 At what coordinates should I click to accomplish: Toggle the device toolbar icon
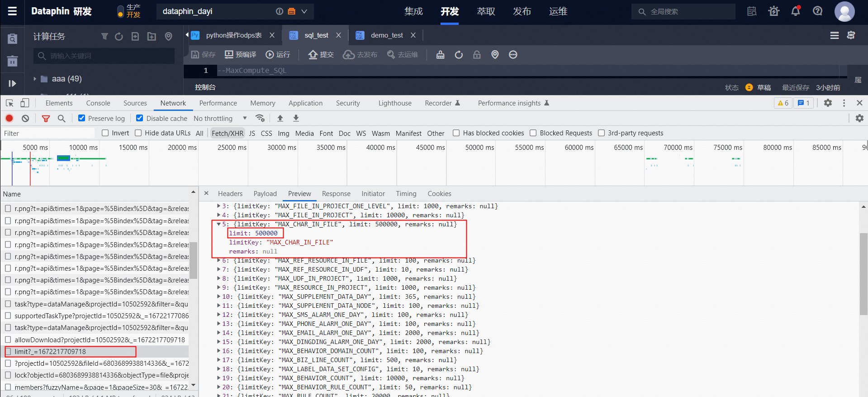[x=24, y=103]
